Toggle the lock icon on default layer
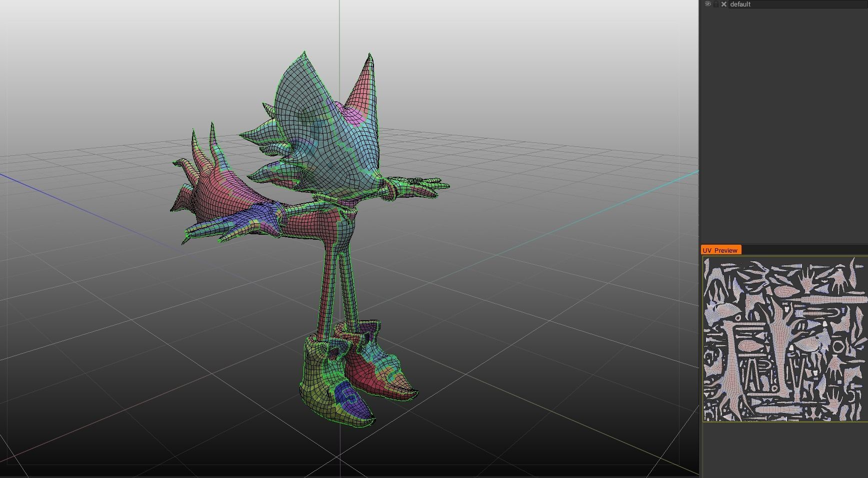This screenshot has width=868, height=478. (x=716, y=4)
